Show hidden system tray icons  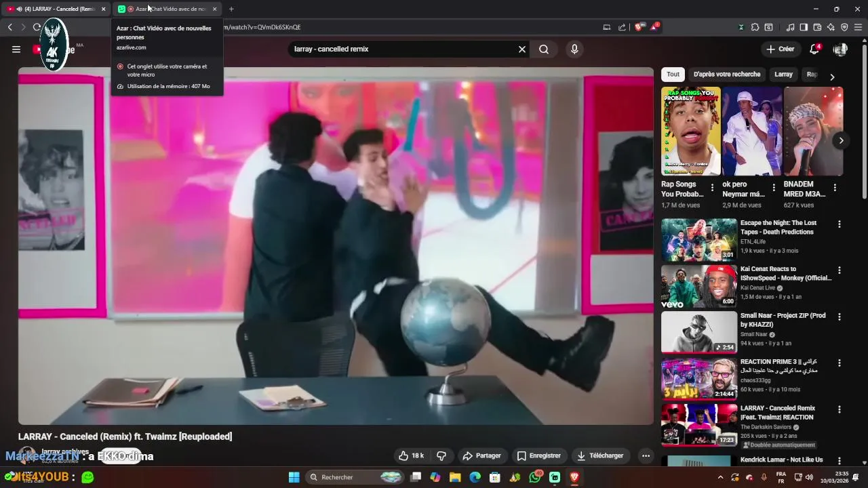(720, 477)
